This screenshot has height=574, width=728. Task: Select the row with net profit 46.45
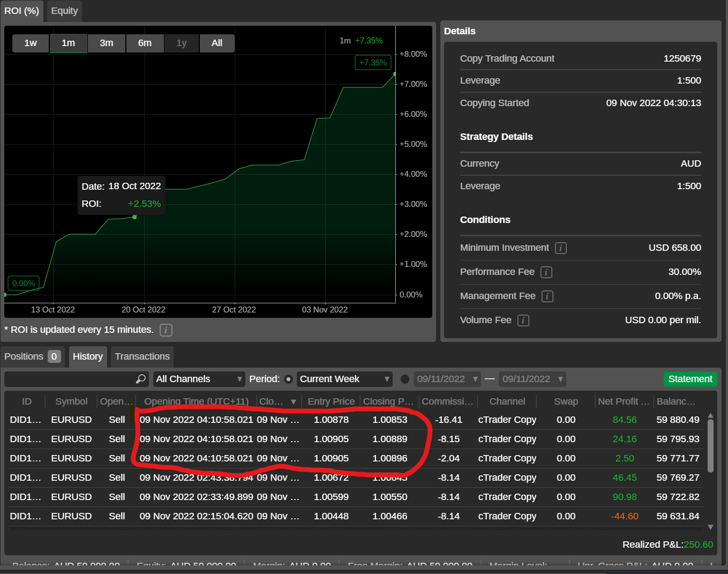pyautogui.click(x=356, y=478)
